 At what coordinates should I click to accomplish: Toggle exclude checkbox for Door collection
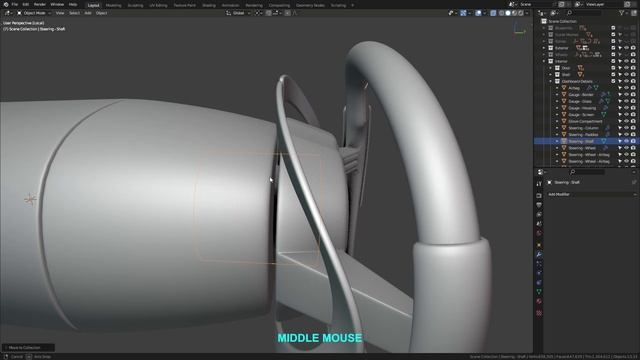click(x=613, y=68)
